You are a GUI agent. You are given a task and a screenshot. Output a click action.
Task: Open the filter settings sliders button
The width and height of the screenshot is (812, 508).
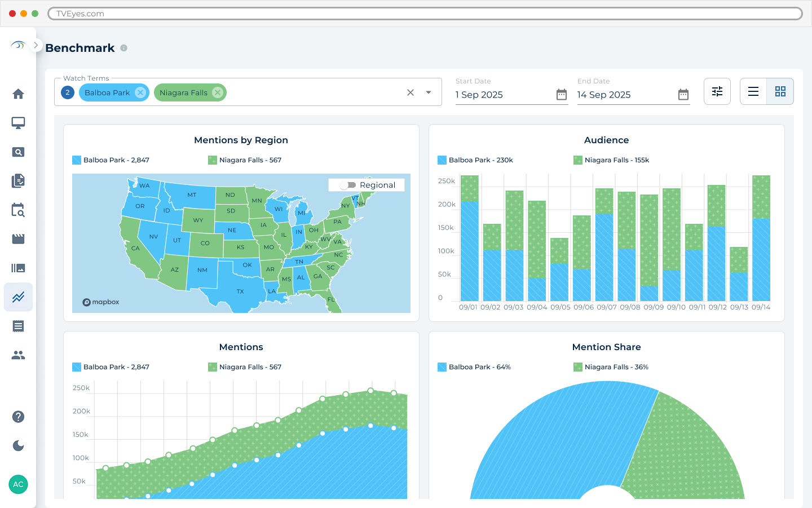click(717, 91)
